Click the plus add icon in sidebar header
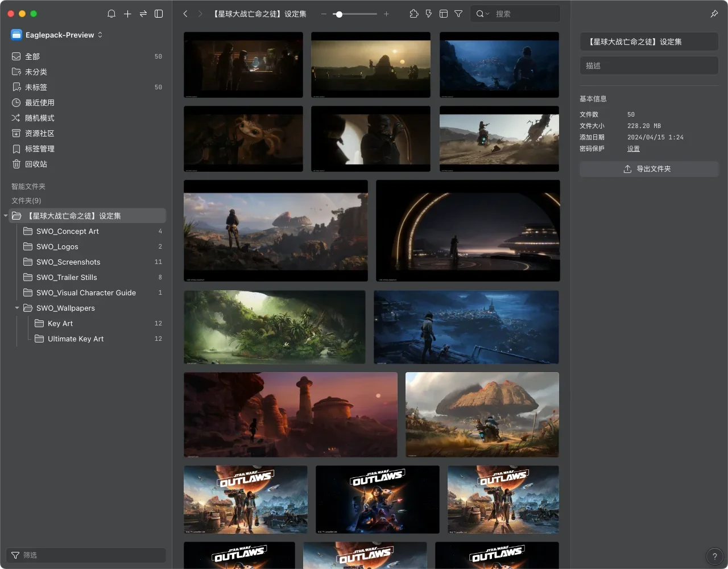The width and height of the screenshot is (728, 569). point(127,14)
